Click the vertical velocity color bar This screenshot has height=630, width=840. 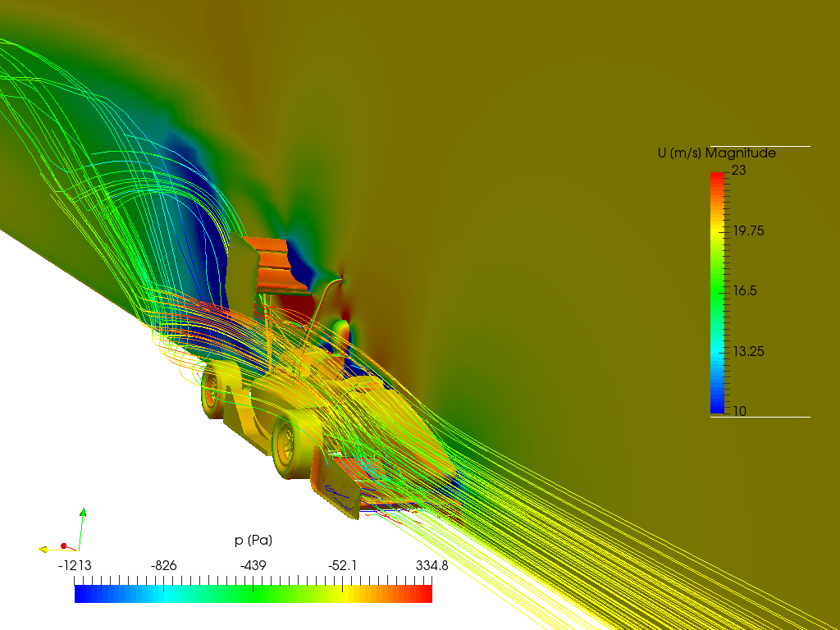click(717, 293)
